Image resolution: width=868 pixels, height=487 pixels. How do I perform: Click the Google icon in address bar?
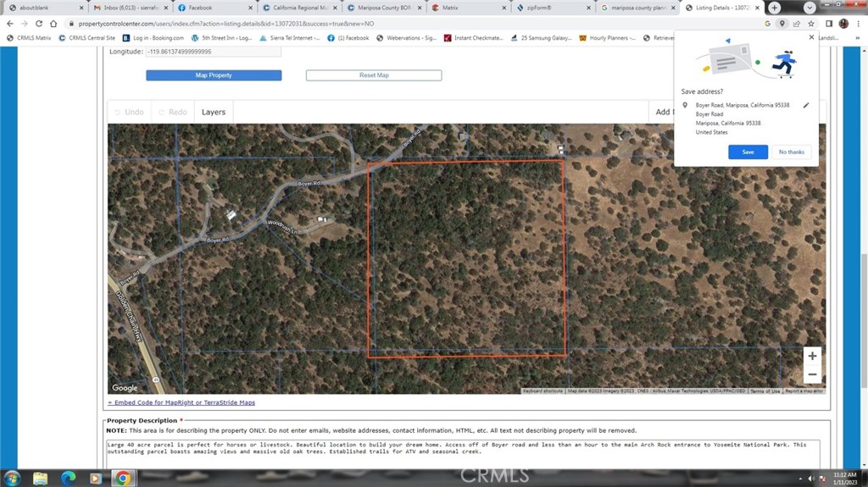click(767, 24)
